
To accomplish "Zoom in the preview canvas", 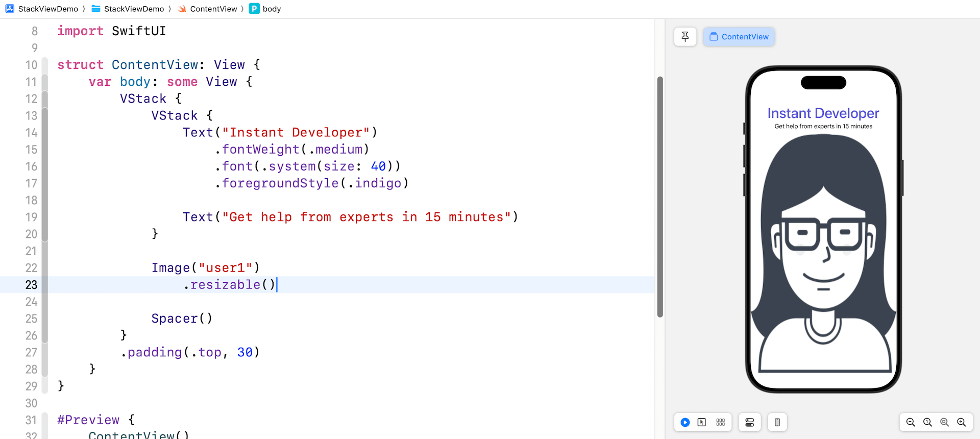I will tap(962, 422).
